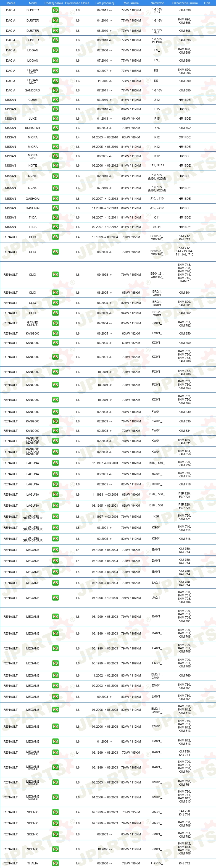Select the K4M 716 cell in Laguna BG0/1_ row
This screenshot has height=868, width=216.
pyautogui.click(x=185, y=485)
